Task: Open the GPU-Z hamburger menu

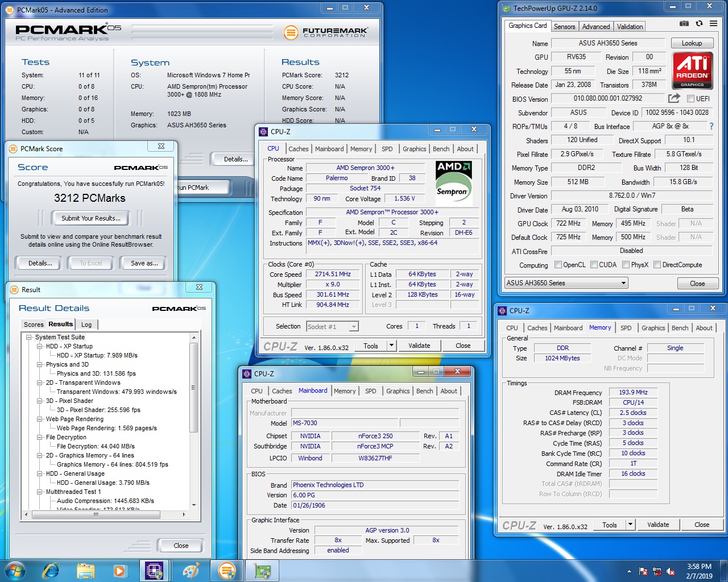Action: (x=713, y=23)
